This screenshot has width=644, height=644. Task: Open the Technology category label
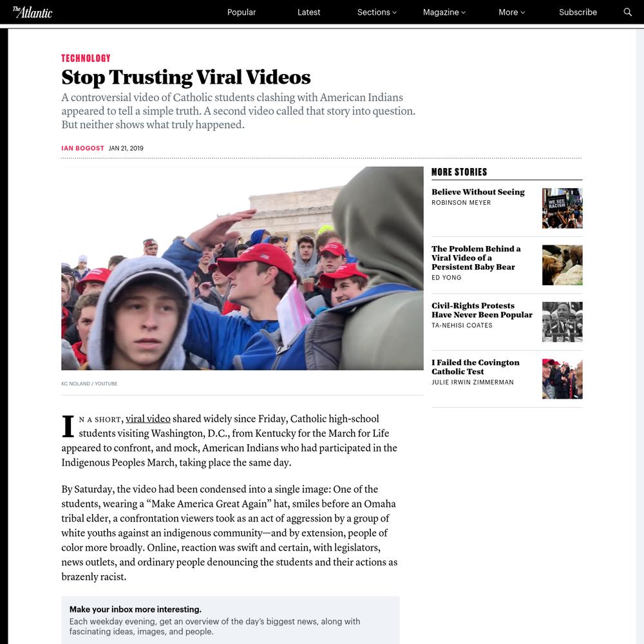86,59
